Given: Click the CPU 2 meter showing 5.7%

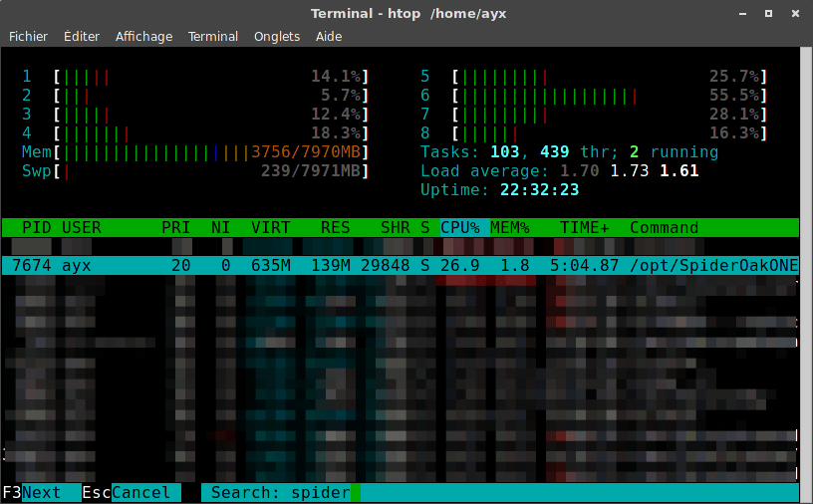Looking at the screenshot, I should coord(195,96).
